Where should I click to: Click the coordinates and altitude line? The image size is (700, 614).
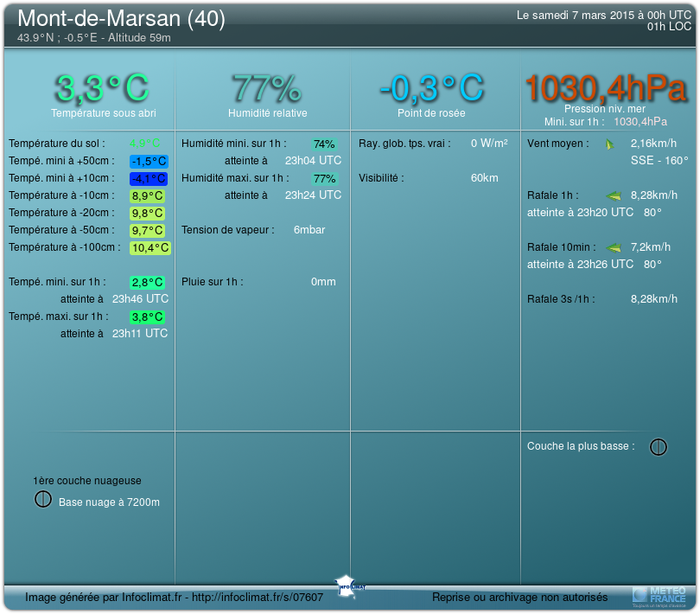(x=93, y=38)
